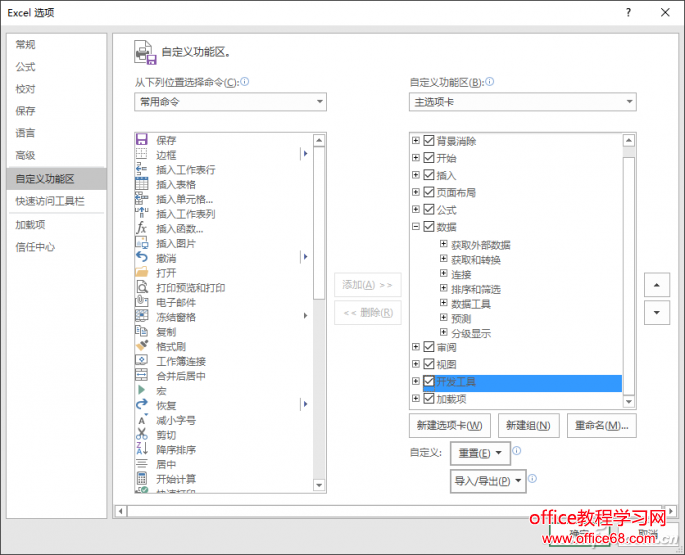Click the 撤消 undo arrow icon
The image size is (685, 555).
[x=142, y=257]
